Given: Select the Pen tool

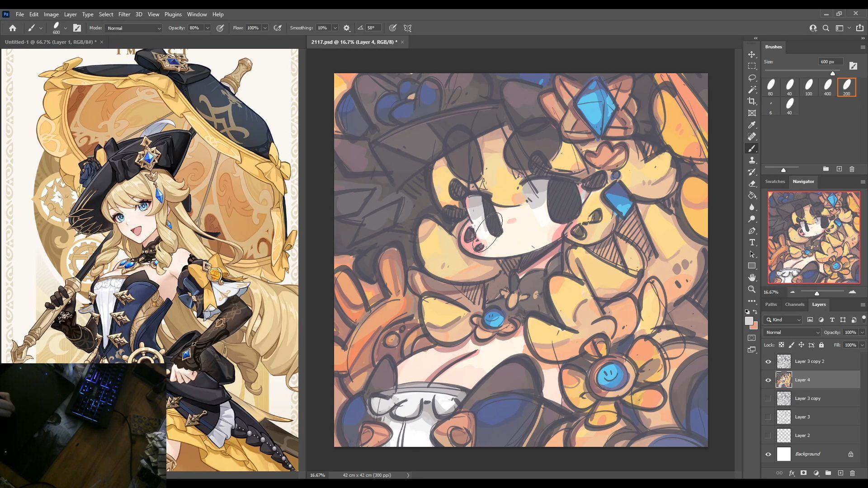Looking at the screenshot, I should [x=752, y=231].
